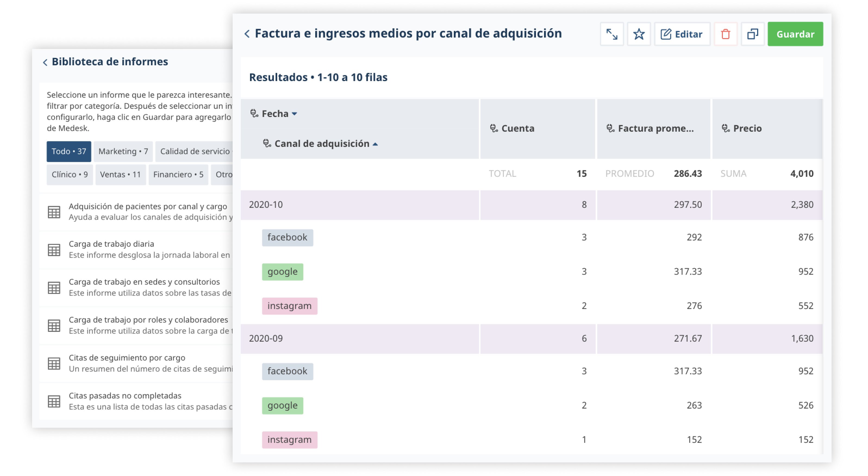Click stethoscope icon beside Cuenta header
The width and height of the screenshot is (868, 476).
[x=494, y=128]
